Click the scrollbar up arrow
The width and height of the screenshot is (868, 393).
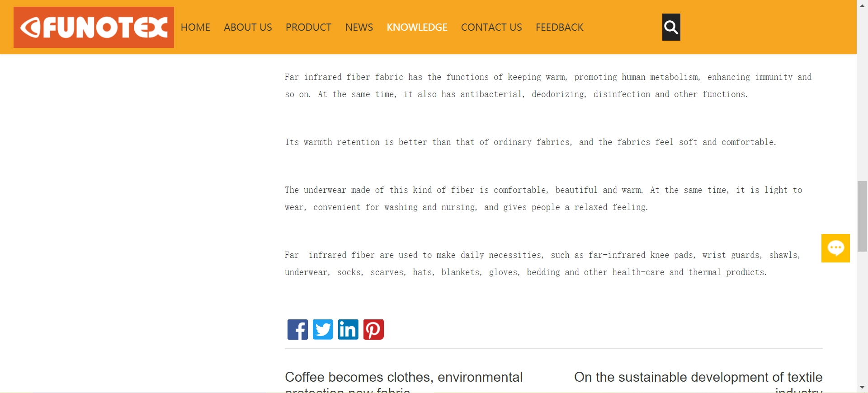tap(863, 4)
